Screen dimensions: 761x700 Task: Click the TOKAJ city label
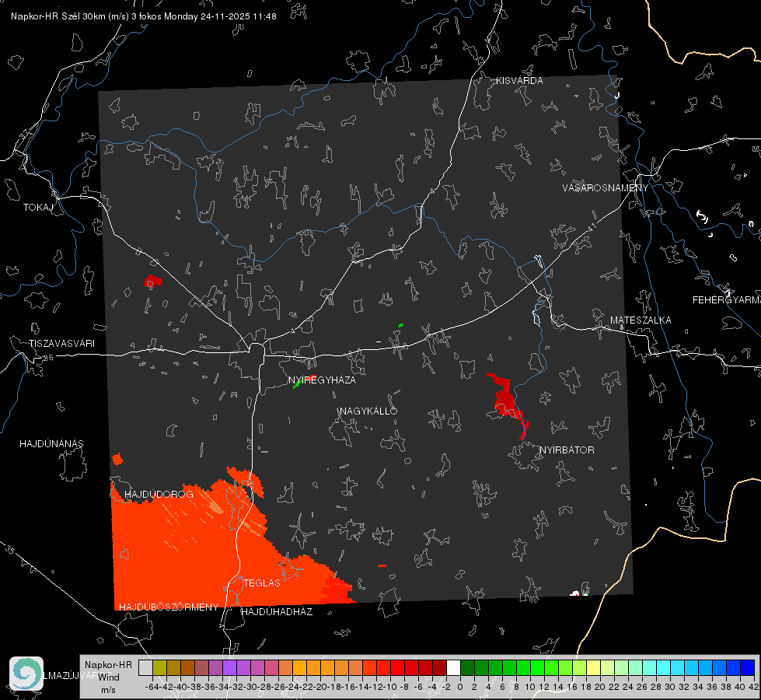38,208
